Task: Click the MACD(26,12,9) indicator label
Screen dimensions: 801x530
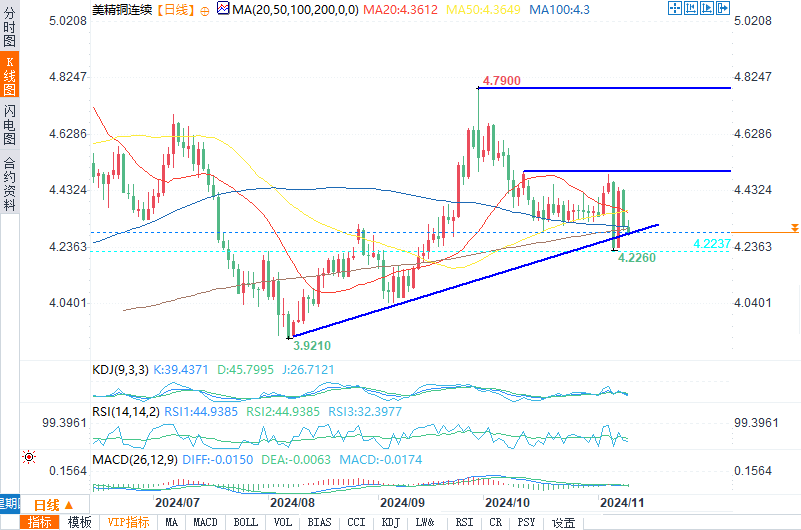Action: 135,460
